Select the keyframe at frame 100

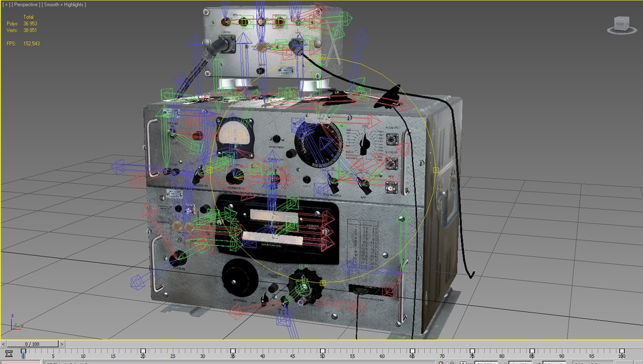(621, 351)
